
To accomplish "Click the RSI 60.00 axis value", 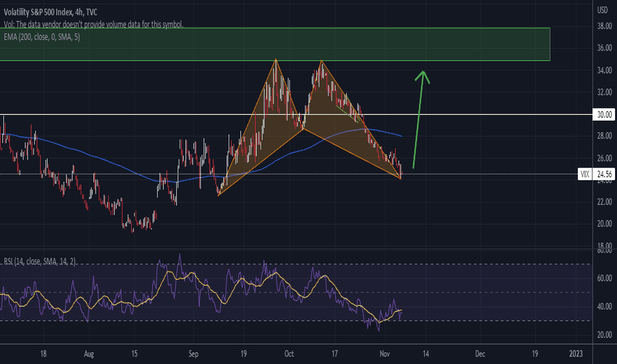I will pyautogui.click(x=604, y=278).
